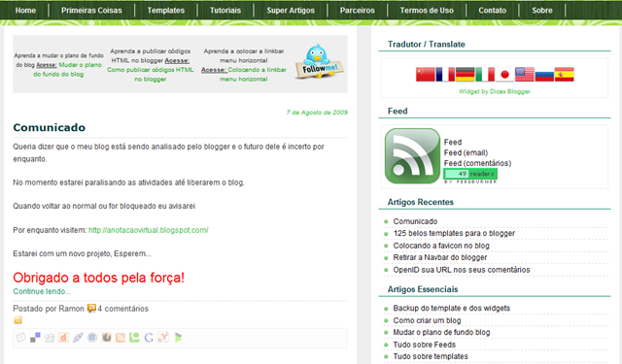
Task: Translate page with German flag
Action: pos(465,75)
